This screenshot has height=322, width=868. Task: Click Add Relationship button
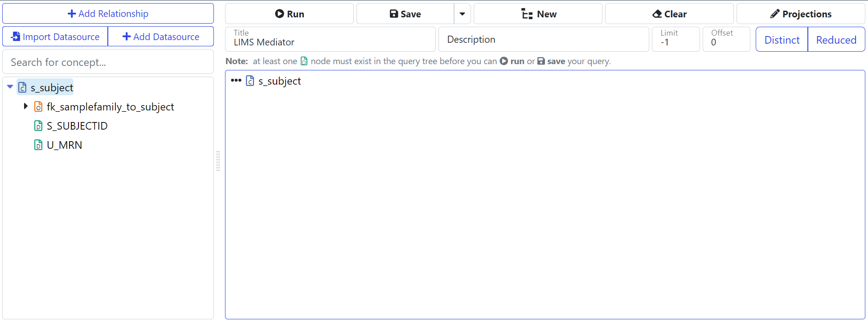pos(108,14)
